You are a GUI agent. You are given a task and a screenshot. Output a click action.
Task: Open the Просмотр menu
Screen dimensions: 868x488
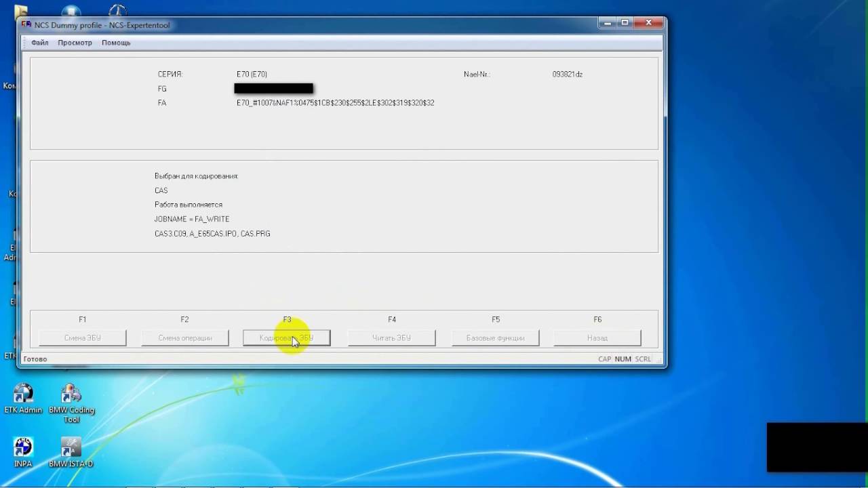75,43
